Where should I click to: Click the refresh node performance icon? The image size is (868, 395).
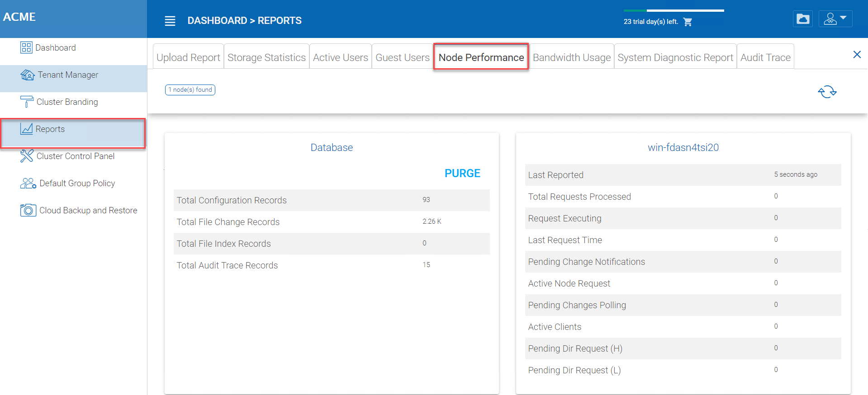827,92
